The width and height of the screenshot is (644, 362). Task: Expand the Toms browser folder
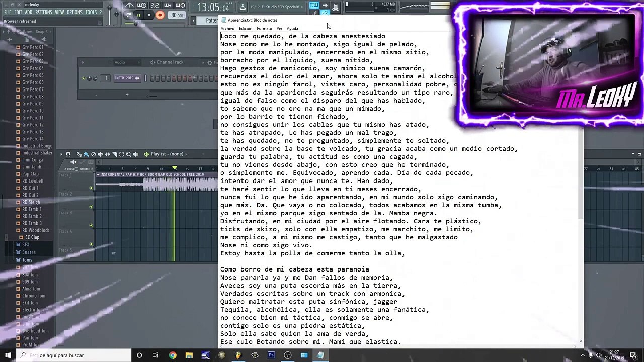(x=27, y=260)
